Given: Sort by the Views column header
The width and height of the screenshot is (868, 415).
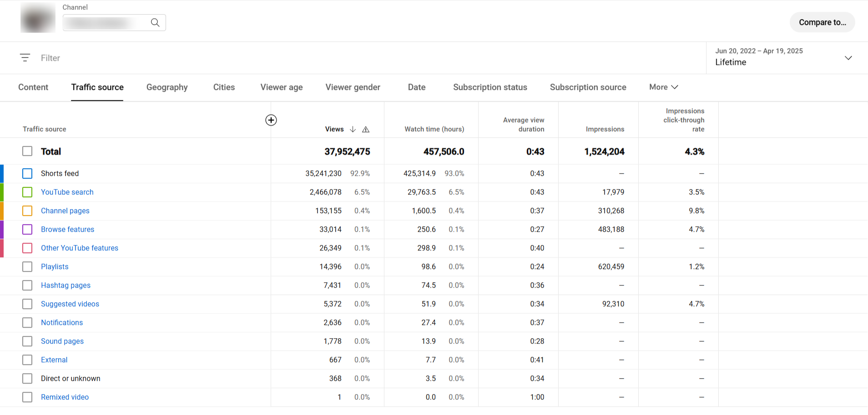Looking at the screenshot, I should point(334,129).
